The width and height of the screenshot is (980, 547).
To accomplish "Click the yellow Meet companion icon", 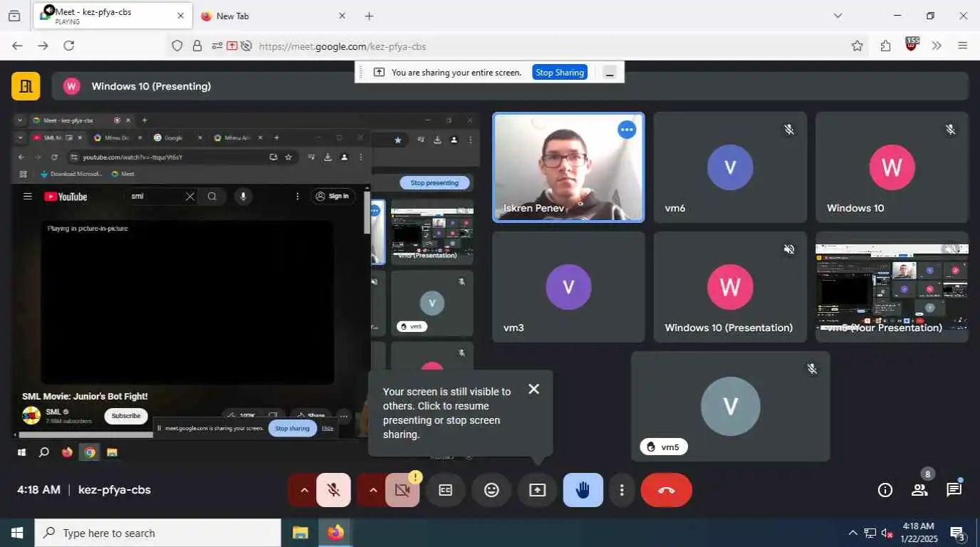I will 26,86.
